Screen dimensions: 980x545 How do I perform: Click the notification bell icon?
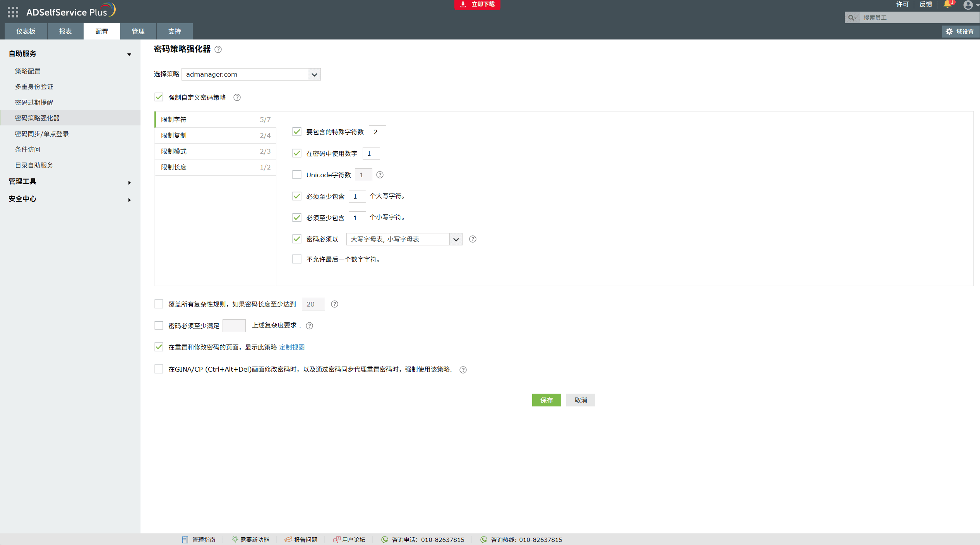coord(947,4)
